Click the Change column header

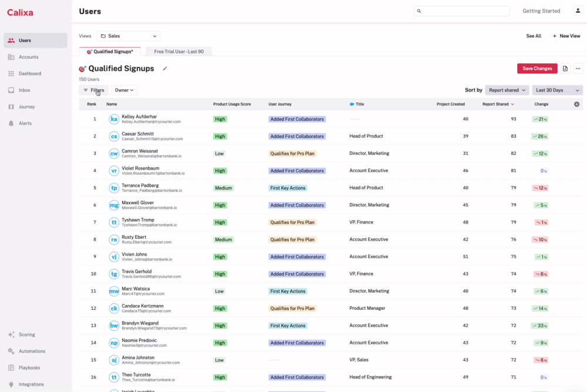point(541,104)
